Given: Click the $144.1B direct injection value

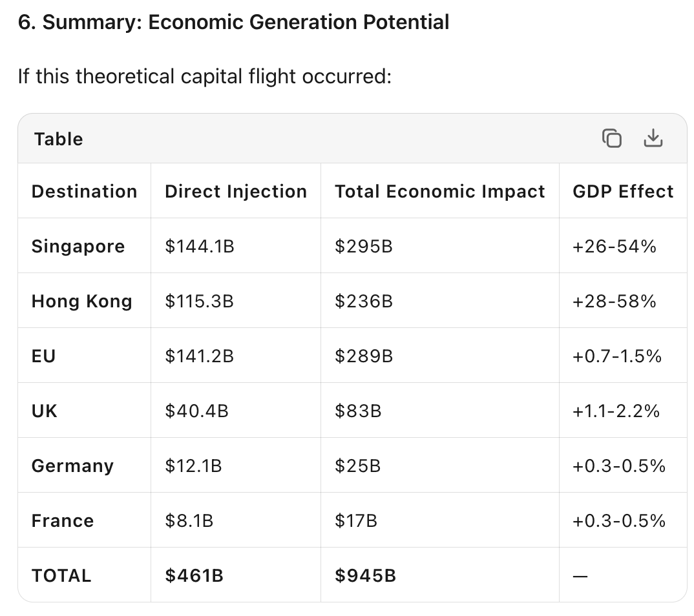Looking at the screenshot, I should click(x=200, y=246).
